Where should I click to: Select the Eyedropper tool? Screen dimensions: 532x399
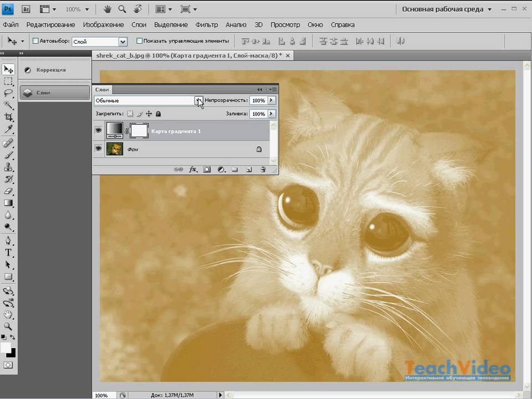(8, 129)
